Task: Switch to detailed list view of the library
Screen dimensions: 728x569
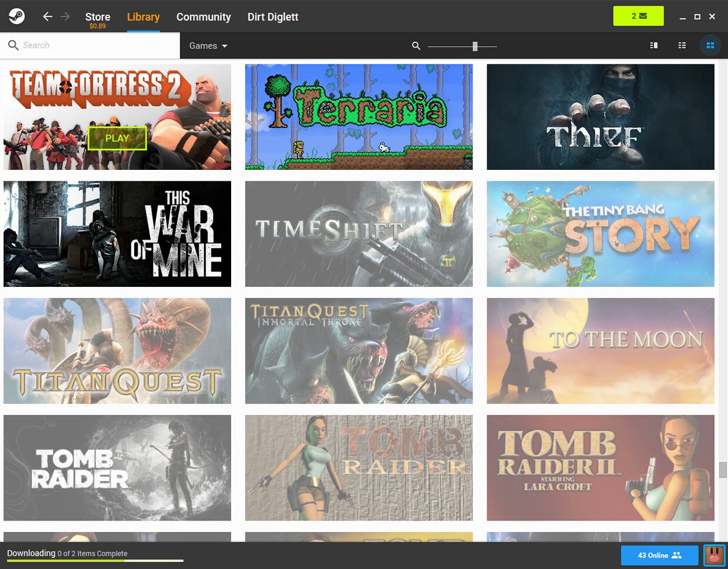Action: pos(653,45)
